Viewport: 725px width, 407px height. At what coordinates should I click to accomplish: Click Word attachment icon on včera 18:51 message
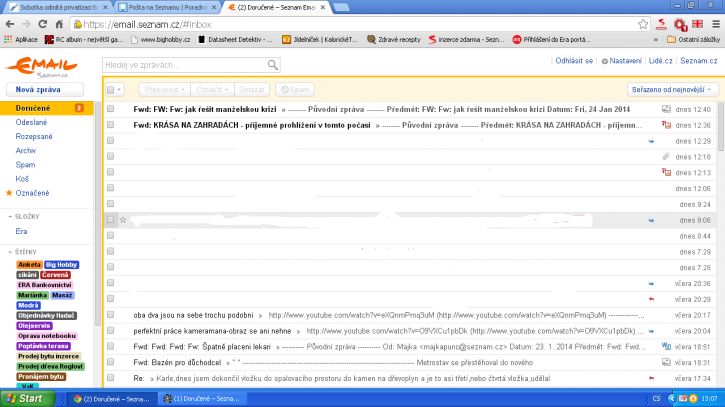(666, 346)
